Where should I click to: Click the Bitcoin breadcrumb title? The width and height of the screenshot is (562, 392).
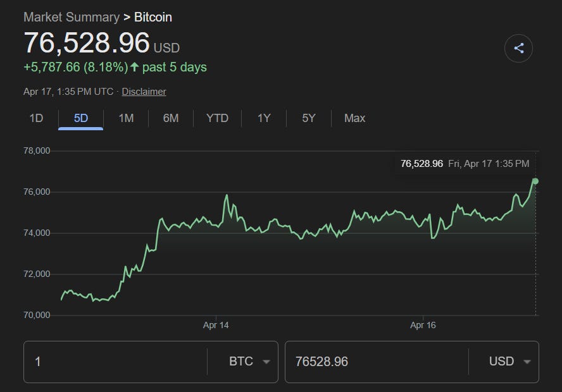click(x=153, y=17)
